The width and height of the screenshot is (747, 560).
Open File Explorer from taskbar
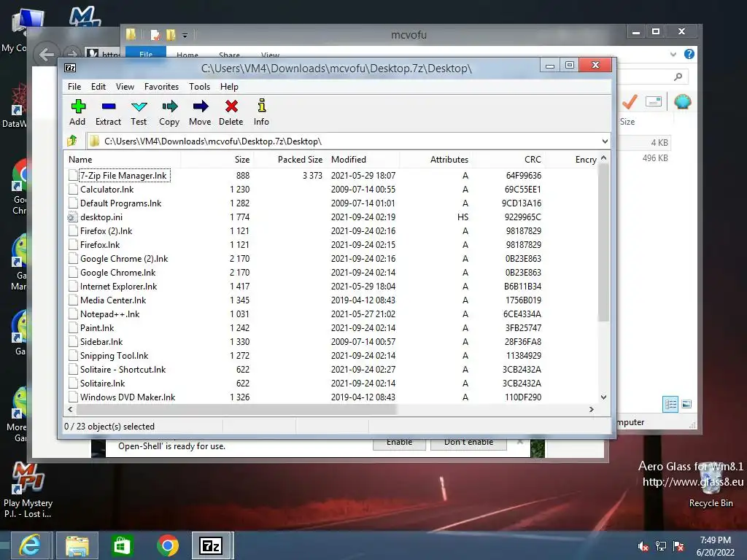(x=77, y=545)
